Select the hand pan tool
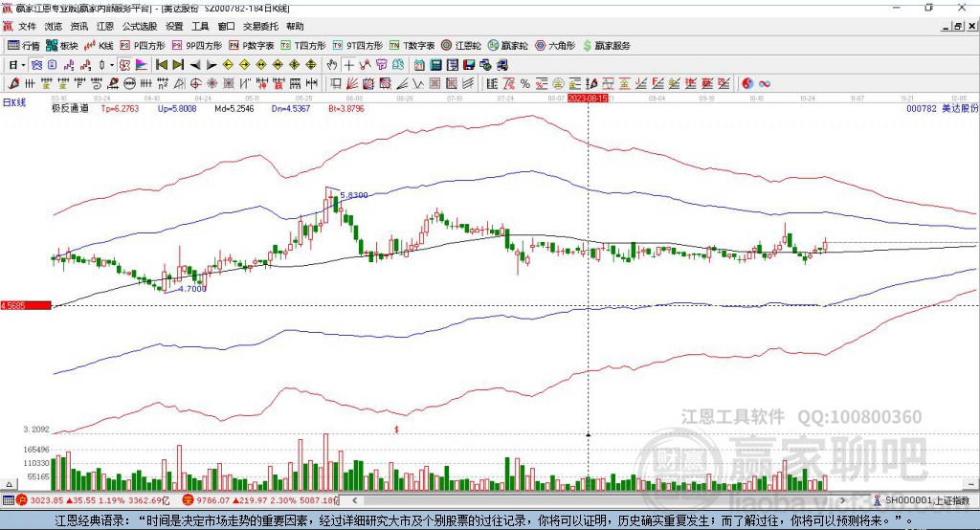The image size is (980, 530). pos(332,65)
